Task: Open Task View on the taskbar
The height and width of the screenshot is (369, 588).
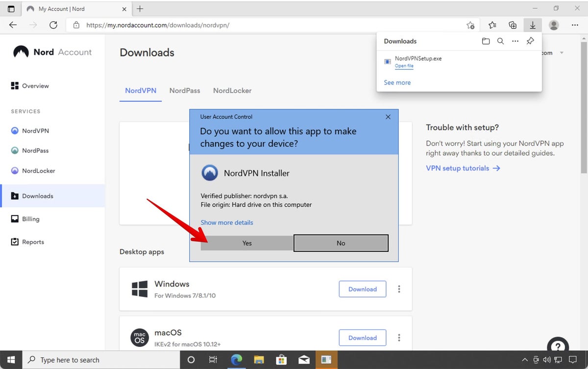Action: coord(213,360)
